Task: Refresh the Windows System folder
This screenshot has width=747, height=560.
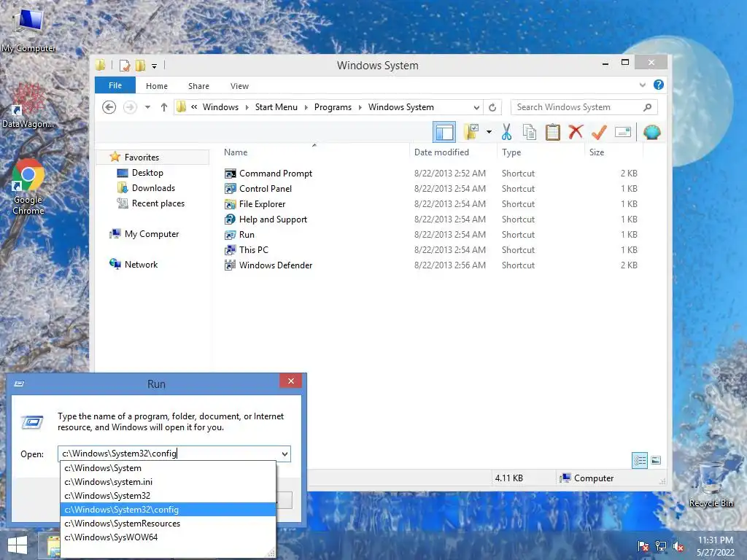Action: point(492,107)
